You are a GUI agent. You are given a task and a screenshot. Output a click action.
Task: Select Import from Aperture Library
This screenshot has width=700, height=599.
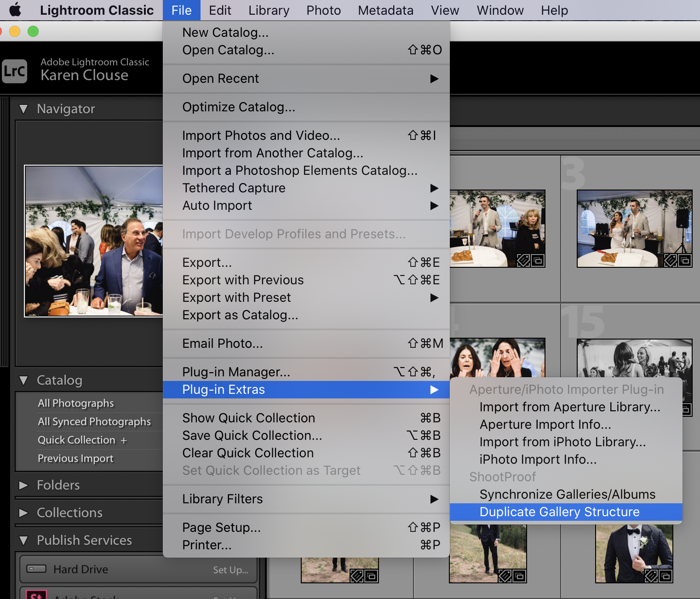[x=566, y=407]
